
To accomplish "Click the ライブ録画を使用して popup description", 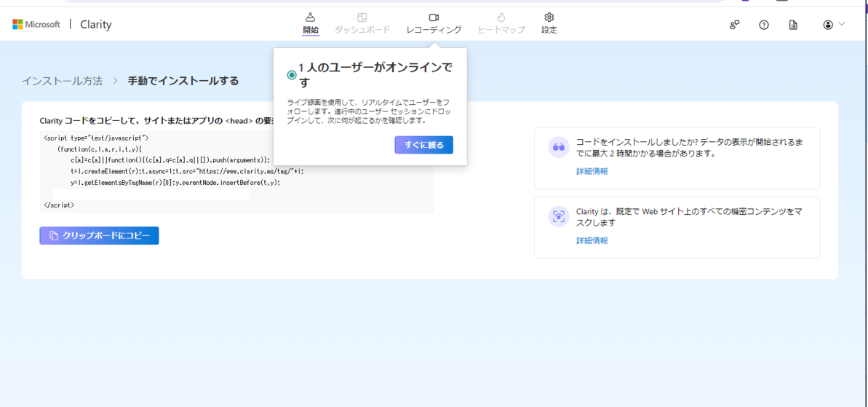I will [x=369, y=111].
